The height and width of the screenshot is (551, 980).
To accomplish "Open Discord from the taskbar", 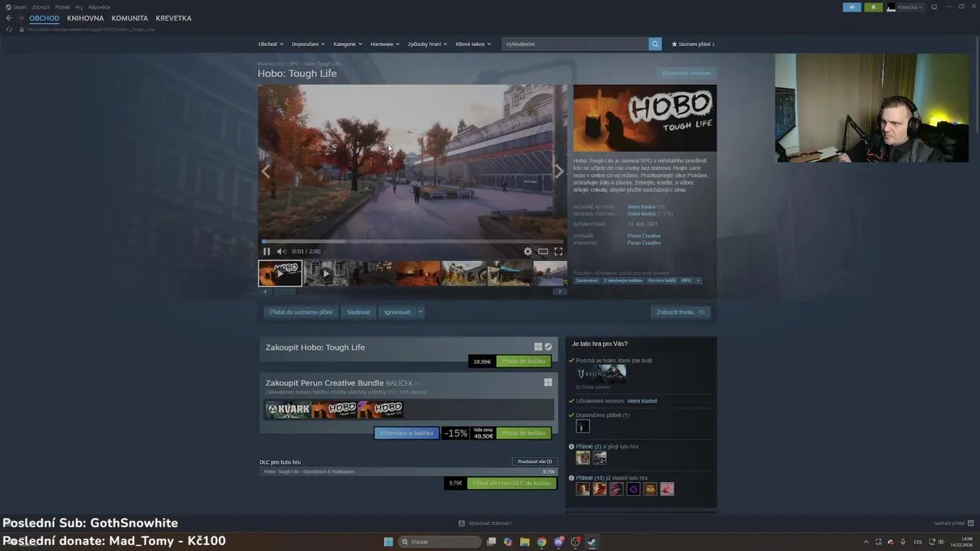I will tap(559, 542).
